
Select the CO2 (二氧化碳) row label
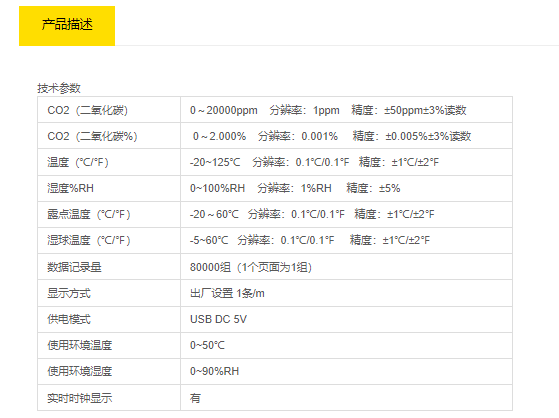point(109,110)
